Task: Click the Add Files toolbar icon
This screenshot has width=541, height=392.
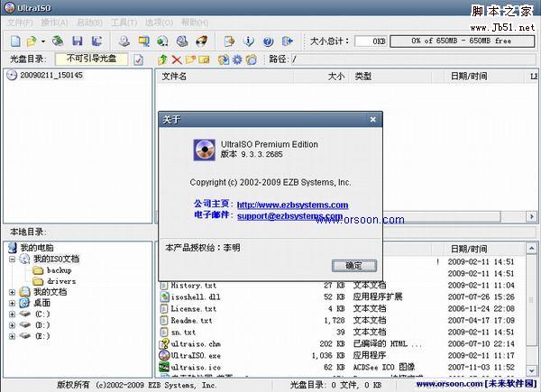Action: pyautogui.click(x=229, y=41)
